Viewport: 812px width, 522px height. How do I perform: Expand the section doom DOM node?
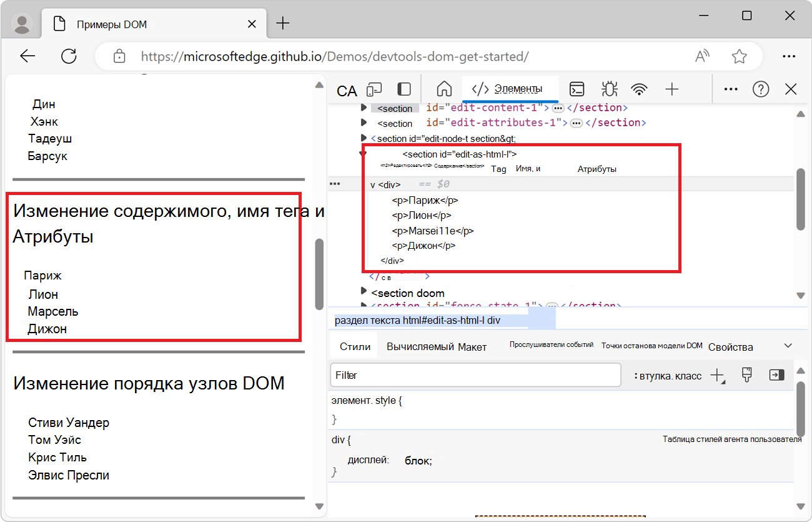(x=364, y=293)
